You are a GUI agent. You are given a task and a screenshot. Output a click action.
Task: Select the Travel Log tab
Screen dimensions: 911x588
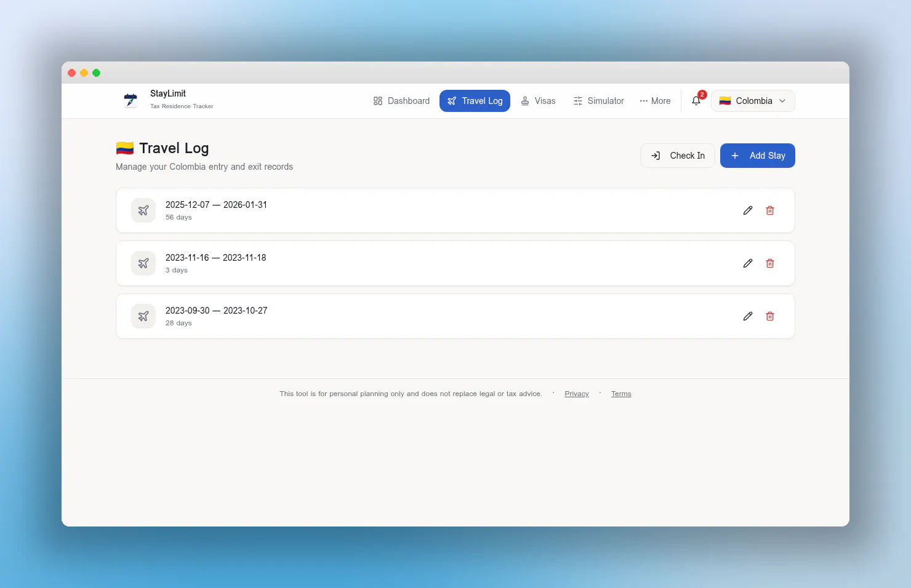tap(475, 101)
